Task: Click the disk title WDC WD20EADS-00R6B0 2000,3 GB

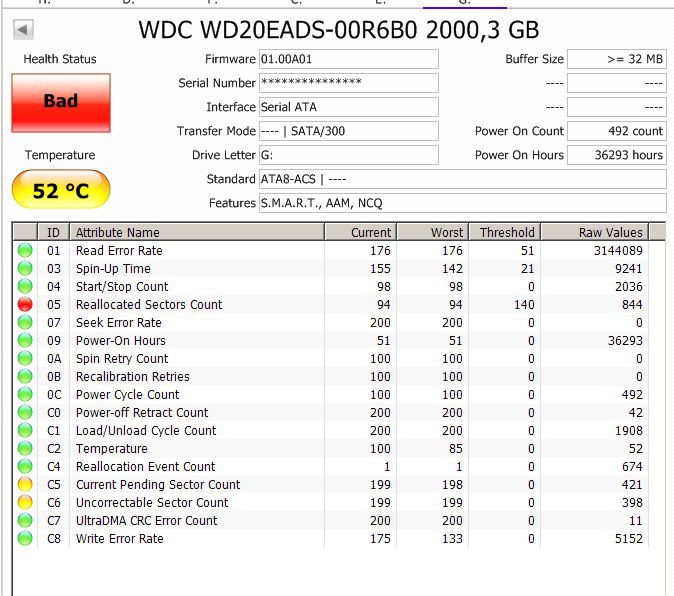Action: tap(339, 31)
